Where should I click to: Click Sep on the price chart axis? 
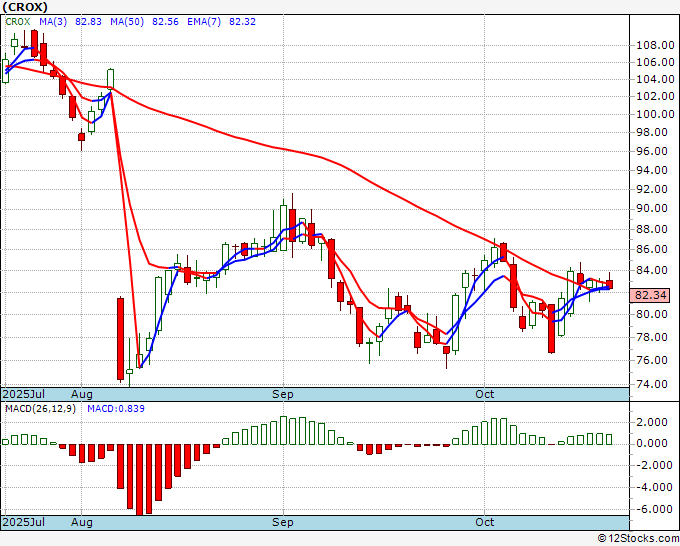(283, 395)
